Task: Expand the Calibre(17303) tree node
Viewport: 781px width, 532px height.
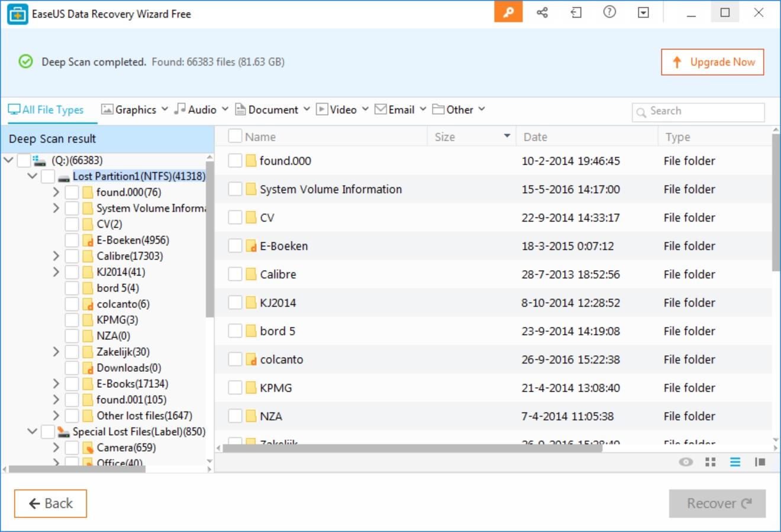Action: [x=56, y=256]
